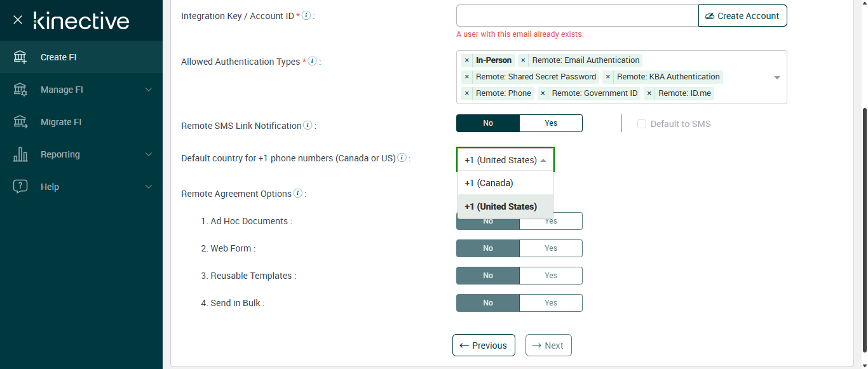This screenshot has width=868, height=369.
Task: Choose +1 (Canada) from the list
Action: [489, 183]
